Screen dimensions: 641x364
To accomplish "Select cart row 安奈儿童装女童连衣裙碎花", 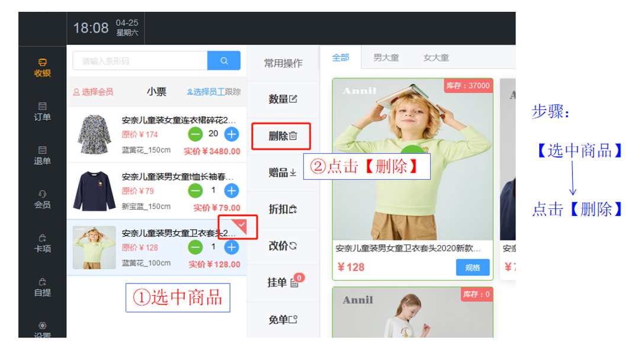I will 157,135.
